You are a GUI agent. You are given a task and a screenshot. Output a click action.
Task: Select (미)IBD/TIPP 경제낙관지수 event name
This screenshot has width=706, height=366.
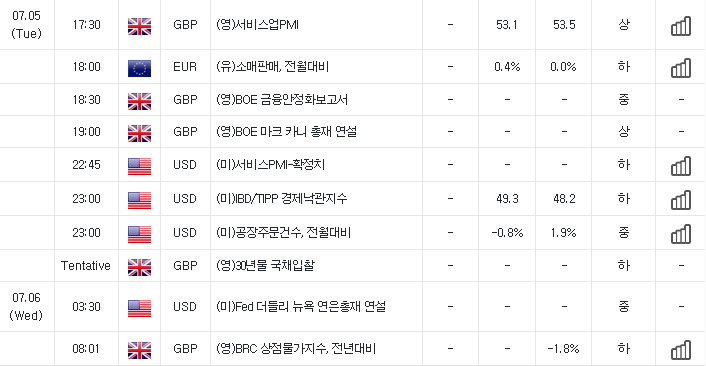click(x=282, y=199)
